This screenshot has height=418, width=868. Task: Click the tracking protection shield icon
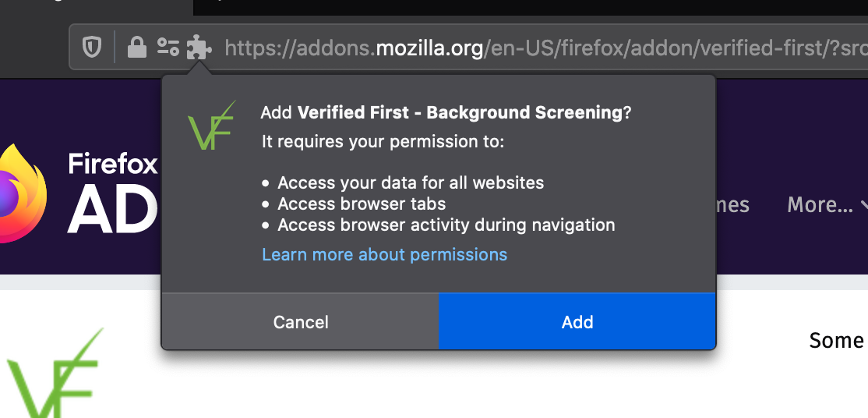[x=93, y=48]
